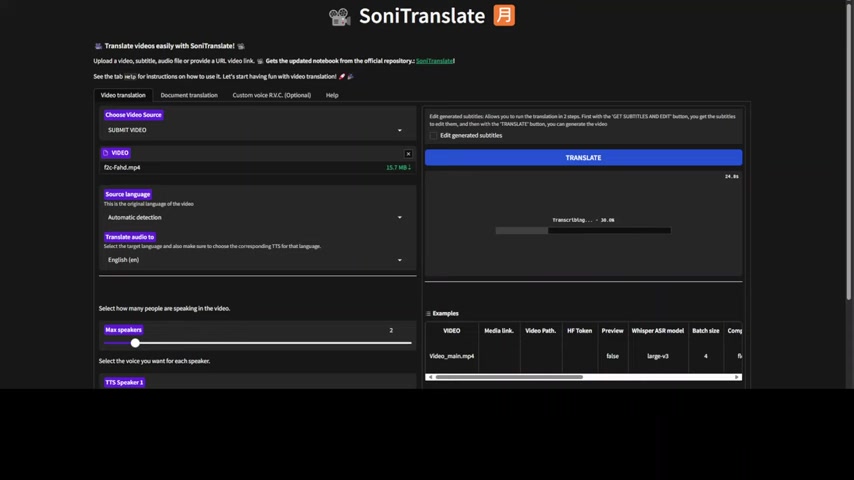Click the Batch size column header
The width and height of the screenshot is (854, 480).
pos(705,331)
